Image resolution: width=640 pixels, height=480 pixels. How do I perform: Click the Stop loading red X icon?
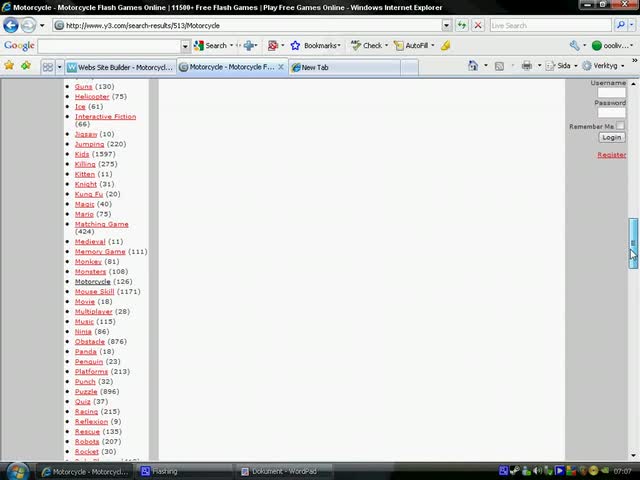478,25
